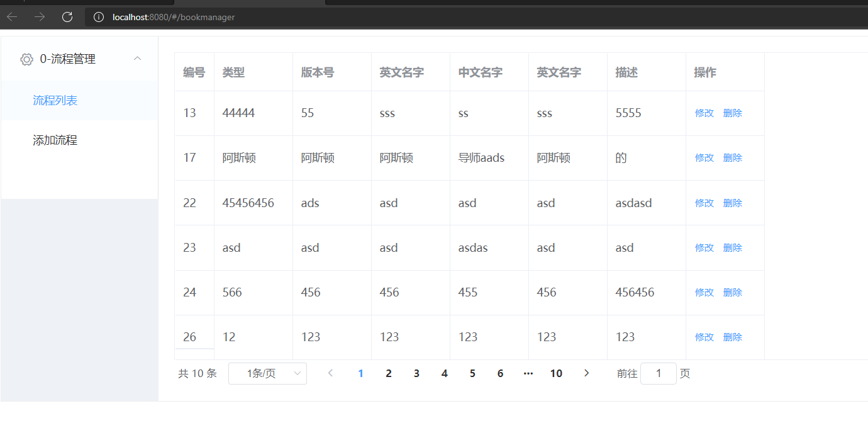
Task: Click 删除 for row 22
Action: coord(733,203)
